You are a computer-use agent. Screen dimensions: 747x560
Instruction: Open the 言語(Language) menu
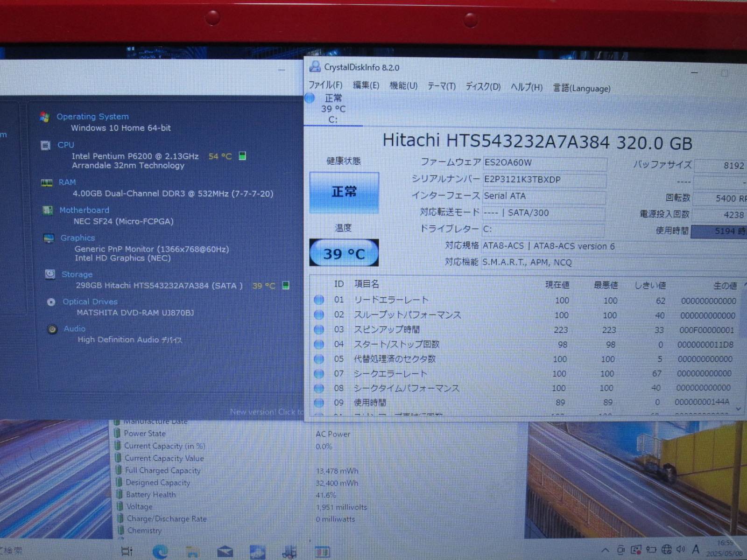pyautogui.click(x=582, y=88)
